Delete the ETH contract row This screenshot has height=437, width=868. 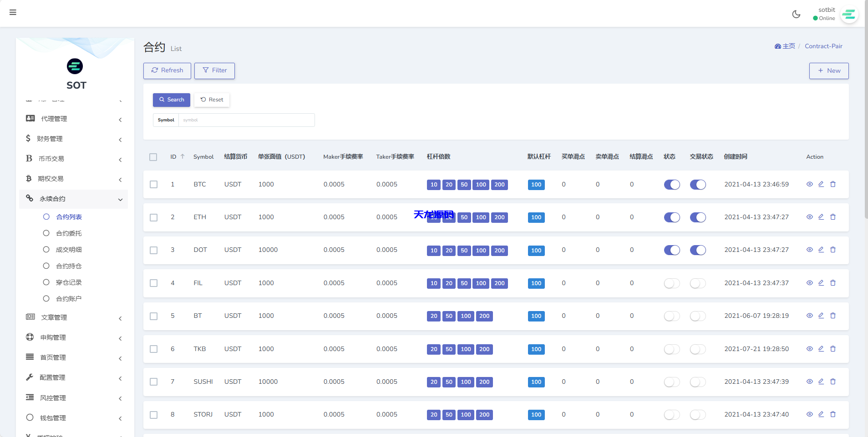point(833,217)
